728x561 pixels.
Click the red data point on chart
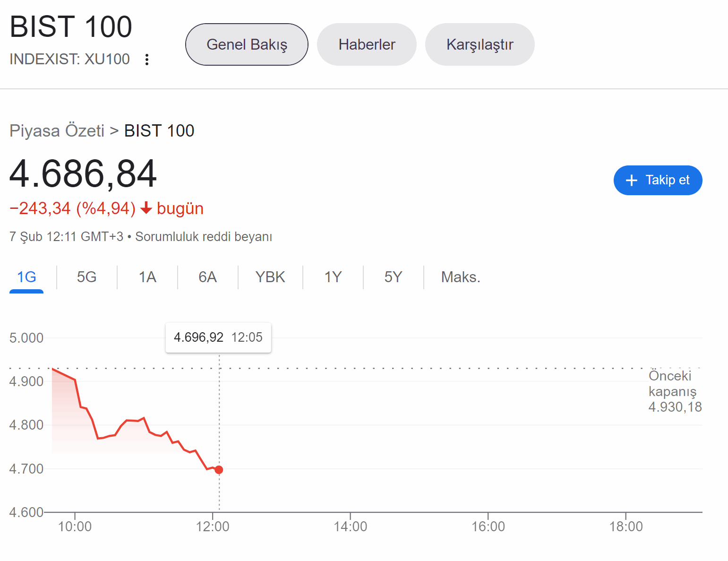219,470
